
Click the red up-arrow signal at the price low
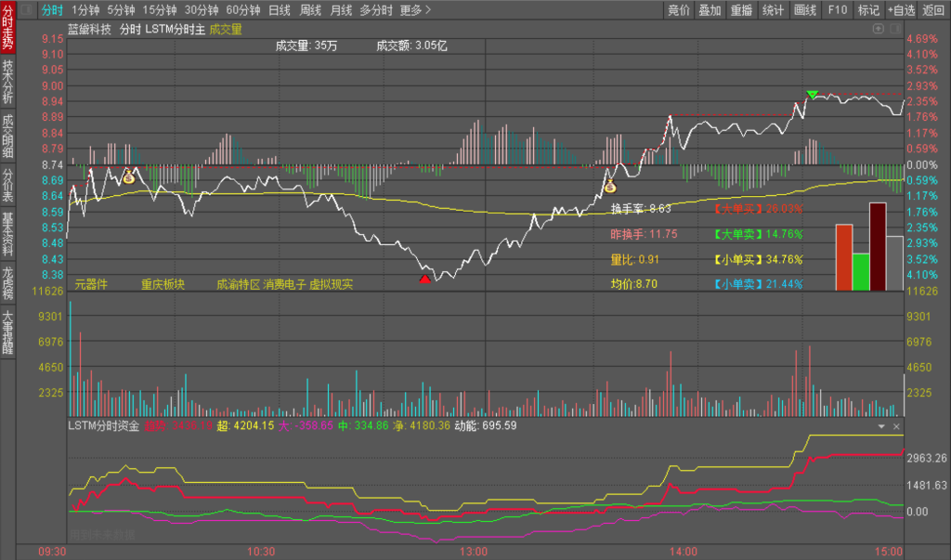coord(425,278)
